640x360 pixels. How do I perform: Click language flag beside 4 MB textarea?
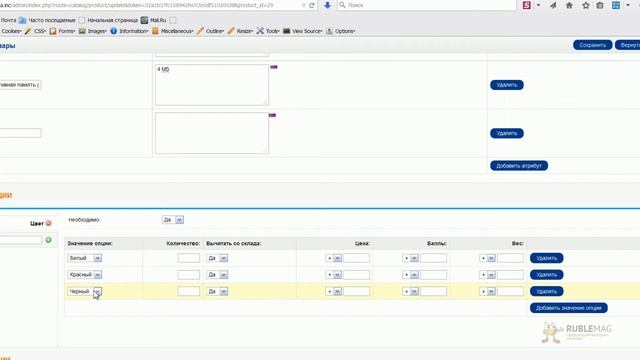[273, 67]
